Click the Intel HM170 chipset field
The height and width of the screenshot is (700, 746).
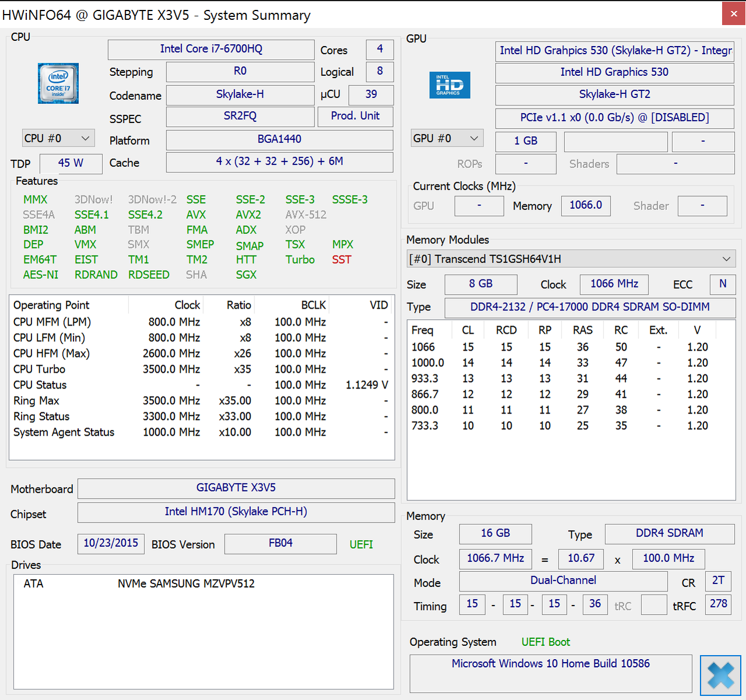coord(236,512)
